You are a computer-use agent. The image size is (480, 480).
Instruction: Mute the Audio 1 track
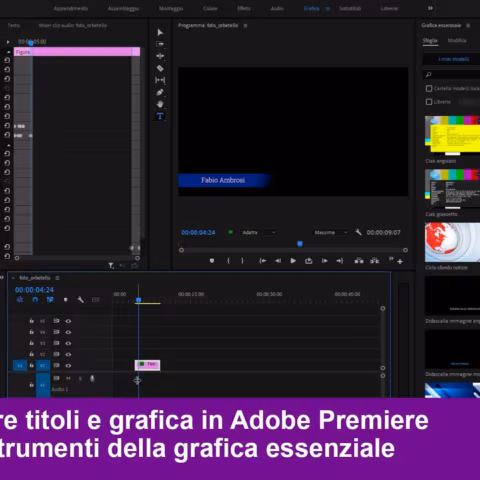tap(68, 378)
